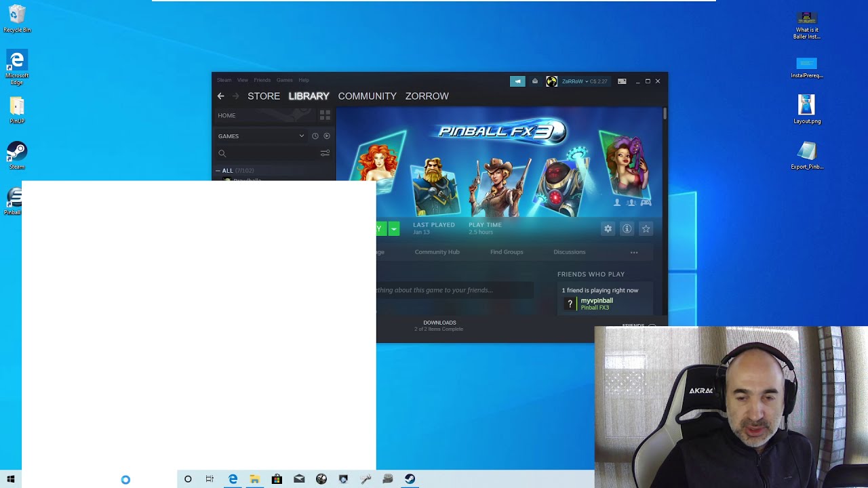Open the Friends menu
Image resolution: width=868 pixels, height=488 pixels.
262,80
